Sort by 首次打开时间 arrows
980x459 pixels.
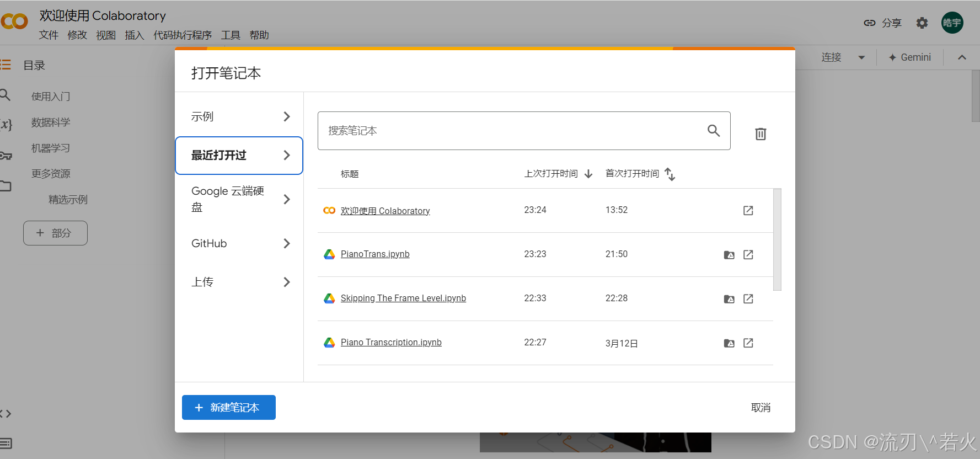click(670, 174)
